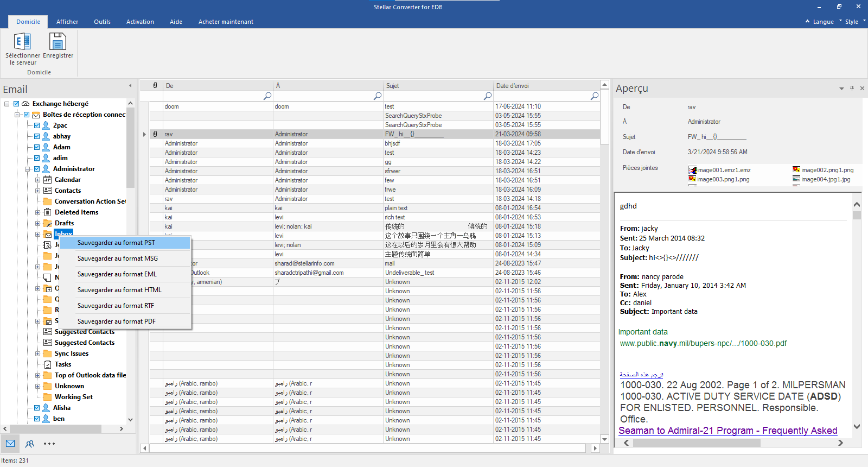
Task: Expand the Sync Issues node
Action: click(x=38, y=354)
